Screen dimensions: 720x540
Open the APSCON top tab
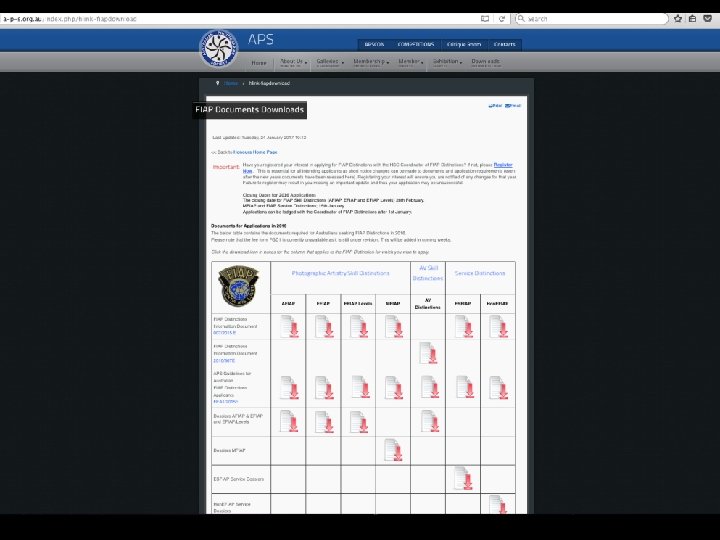click(x=374, y=45)
